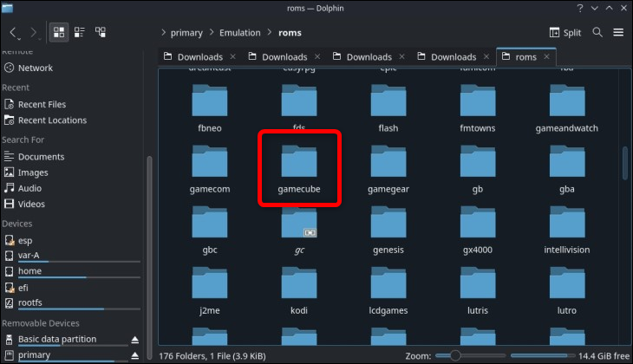This screenshot has width=633, height=364.
Task: Select the genesis folder
Action: point(388,230)
